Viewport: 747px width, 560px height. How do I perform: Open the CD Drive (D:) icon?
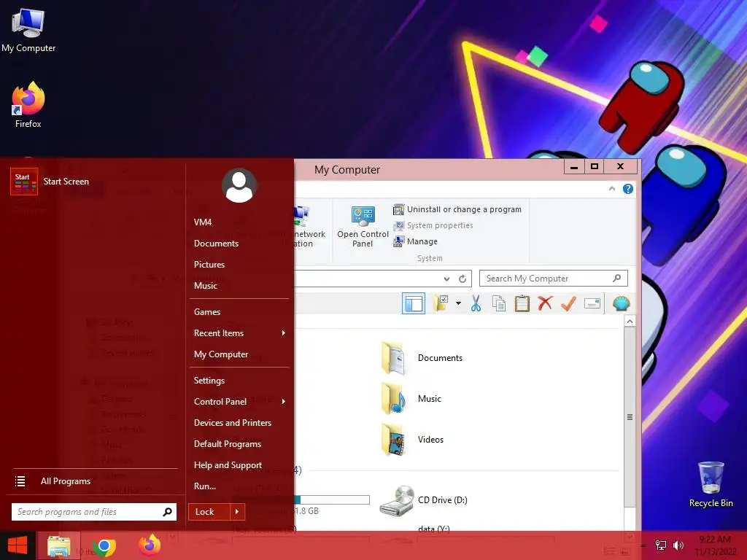point(396,500)
